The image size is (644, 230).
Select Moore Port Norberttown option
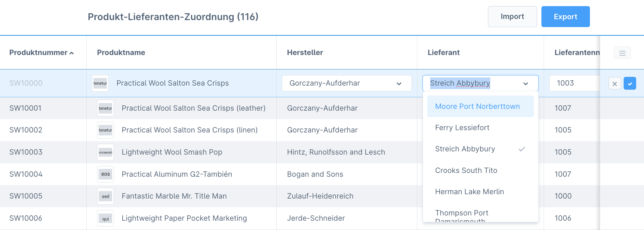tap(477, 106)
